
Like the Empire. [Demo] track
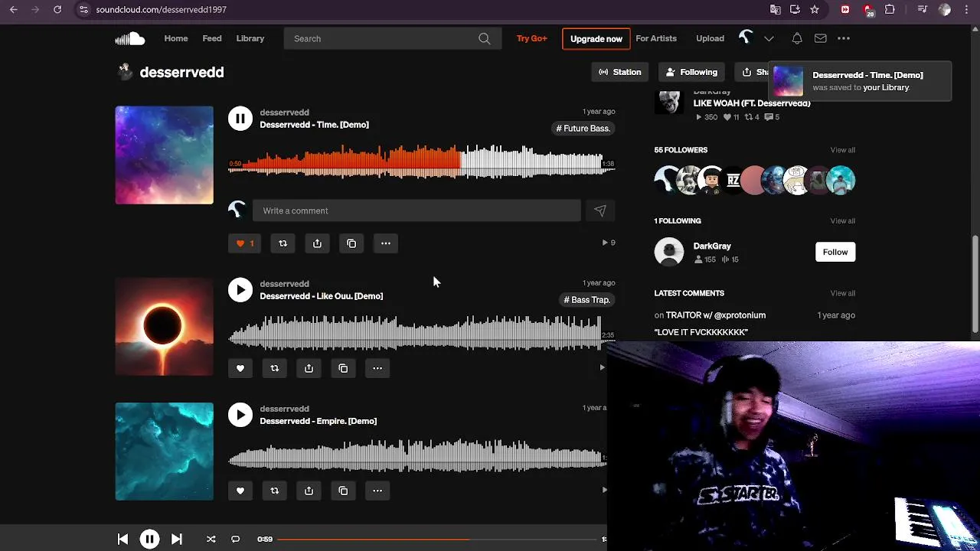[240, 491]
